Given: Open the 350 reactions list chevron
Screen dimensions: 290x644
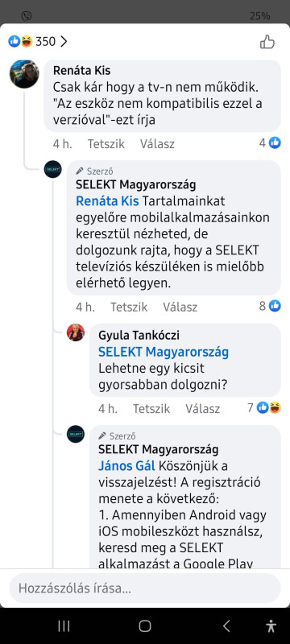Looking at the screenshot, I should pos(64,42).
